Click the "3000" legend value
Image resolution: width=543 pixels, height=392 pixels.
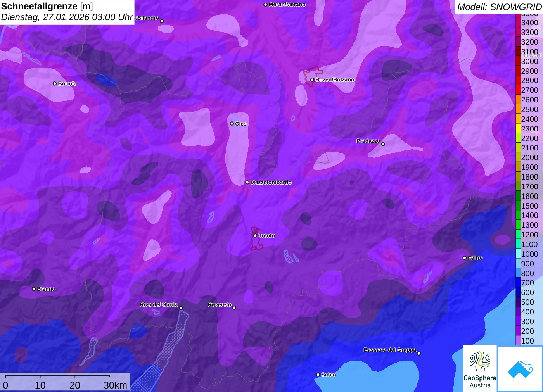point(530,61)
